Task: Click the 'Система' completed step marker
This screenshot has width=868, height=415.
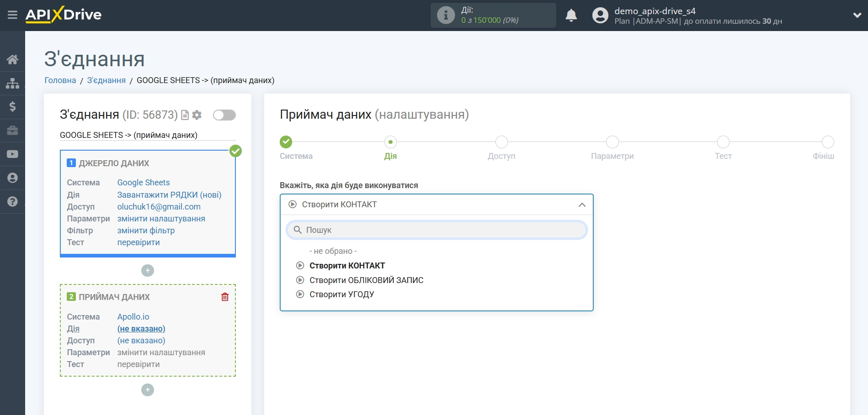Action: point(286,142)
